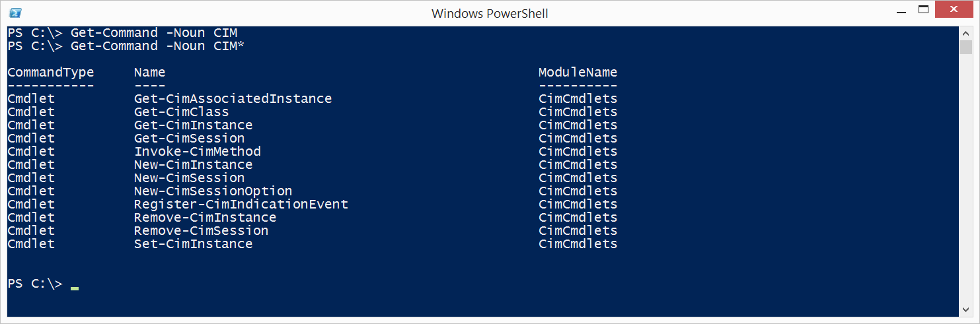Image resolution: width=980 pixels, height=324 pixels.
Task: Click the New-CimSessionOption entry
Action: click(213, 191)
